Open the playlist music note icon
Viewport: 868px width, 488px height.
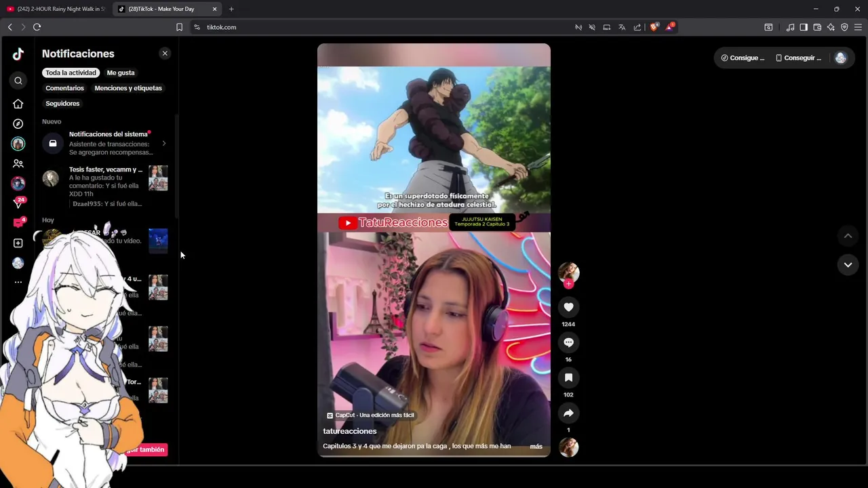[x=790, y=27]
